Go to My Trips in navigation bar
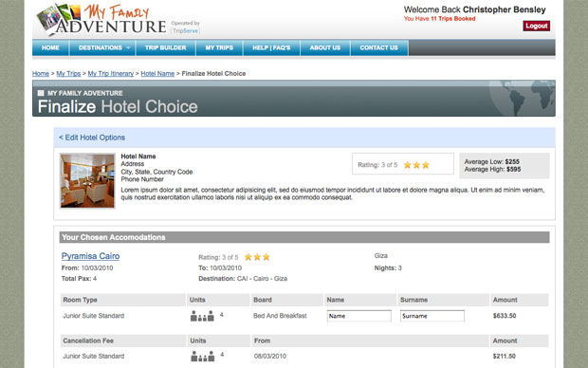588x368 pixels. click(219, 48)
